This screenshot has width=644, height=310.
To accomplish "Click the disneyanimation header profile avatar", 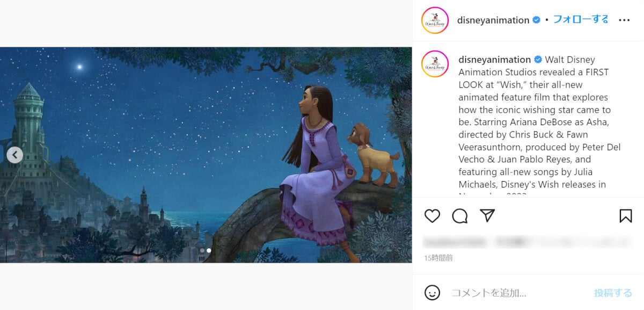I will click(435, 20).
